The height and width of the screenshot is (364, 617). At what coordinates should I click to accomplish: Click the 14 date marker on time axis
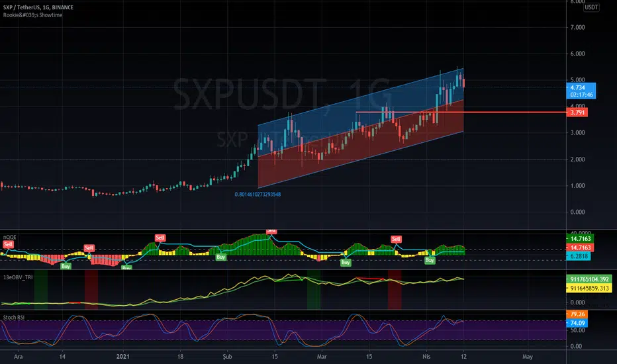[62, 357]
